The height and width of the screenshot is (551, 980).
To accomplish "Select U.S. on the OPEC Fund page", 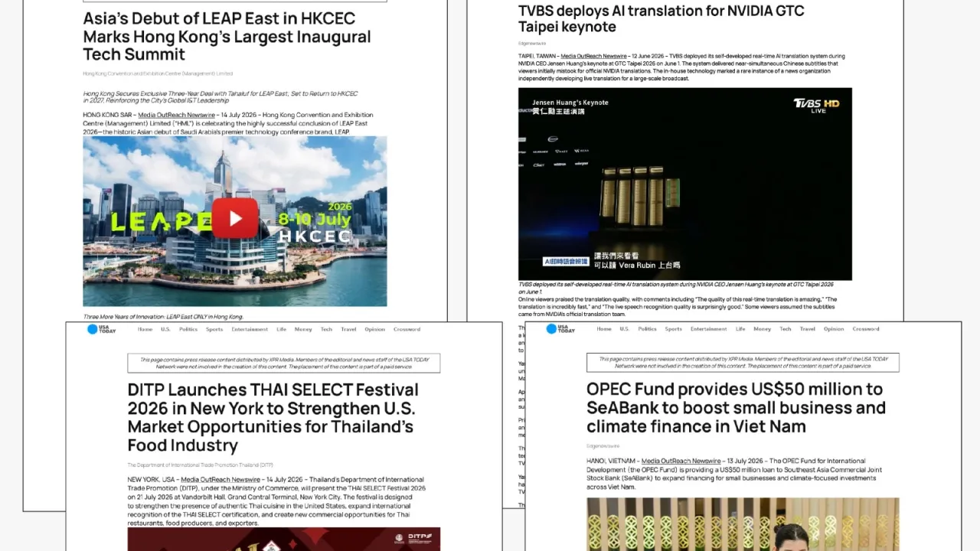I will (625, 329).
